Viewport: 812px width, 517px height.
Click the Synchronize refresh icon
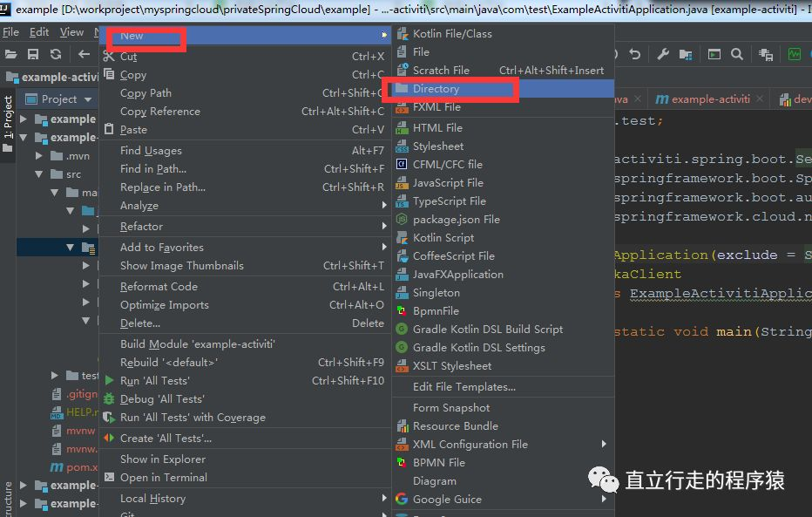(x=55, y=53)
